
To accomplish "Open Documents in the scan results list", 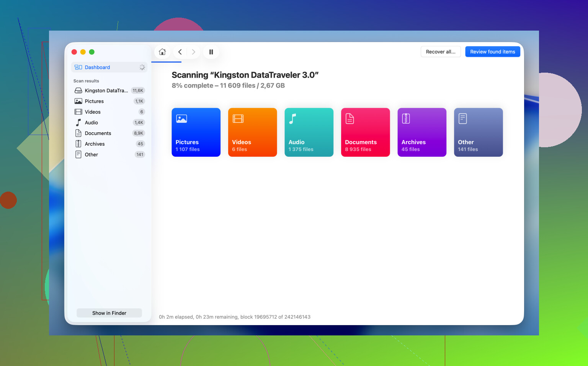I will (x=109, y=133).
